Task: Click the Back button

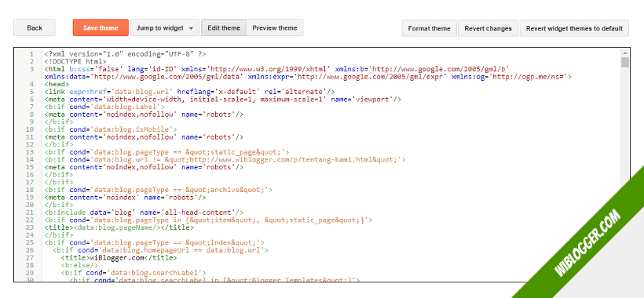Action: point(35,28)
